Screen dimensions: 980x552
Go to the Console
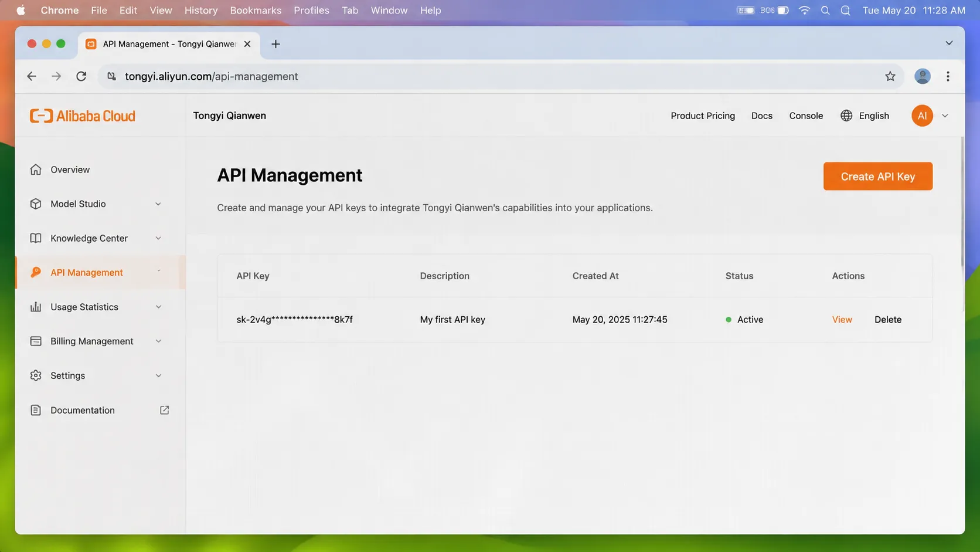coord(806,116)
